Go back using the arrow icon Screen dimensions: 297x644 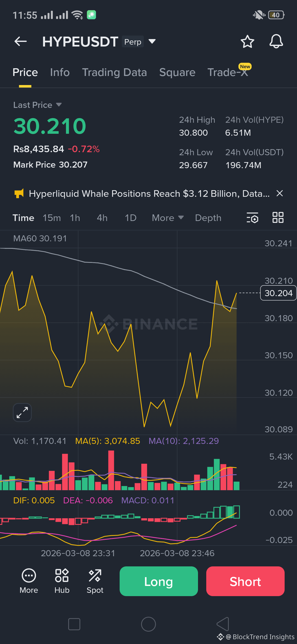[x=21, y=42]
